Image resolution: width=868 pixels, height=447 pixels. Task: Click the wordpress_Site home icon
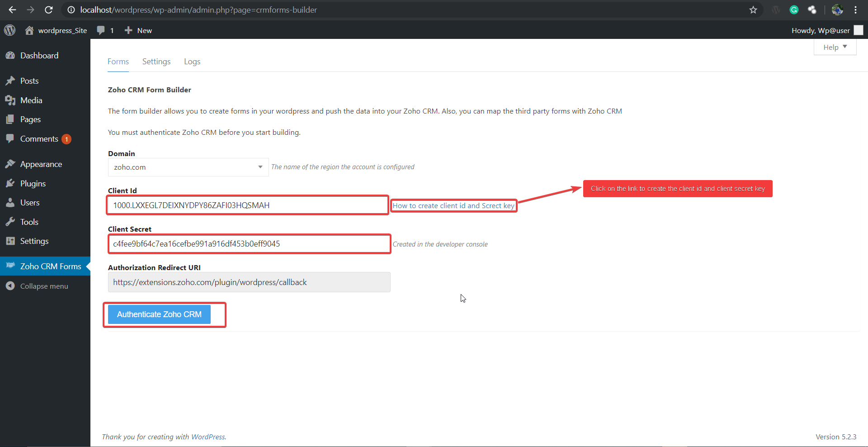[x=29, y=30]
